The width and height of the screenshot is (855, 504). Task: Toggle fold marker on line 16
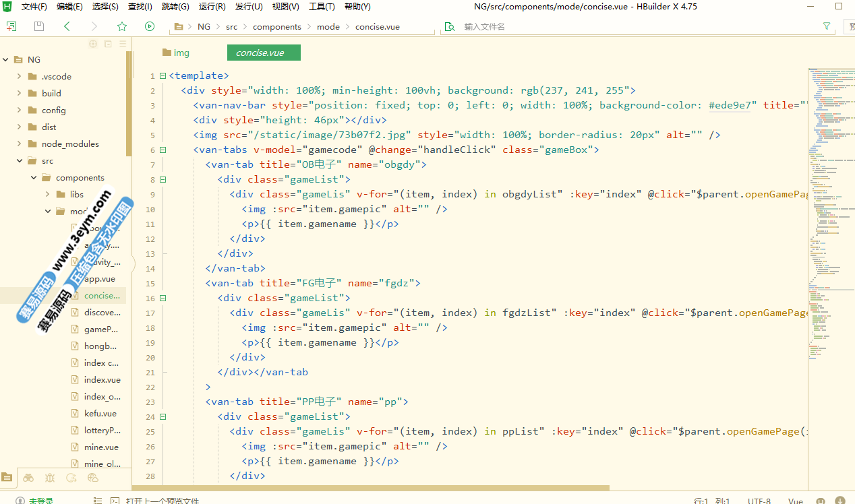point(163,298)
